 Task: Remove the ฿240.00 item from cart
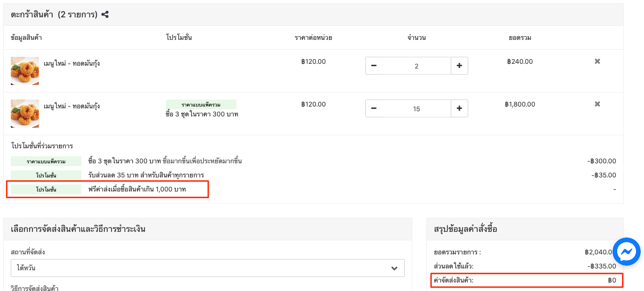click(597, 61)
